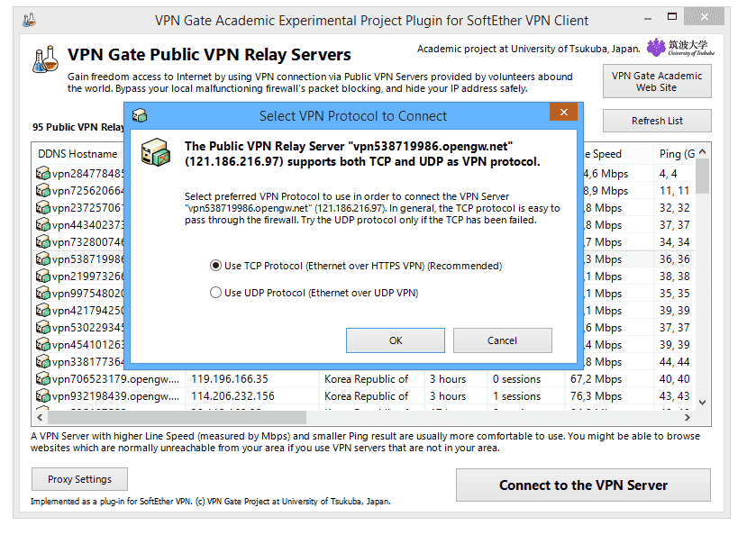Click the University of Tsukuba logo
Image resolution: width=756 pixels, height=544 pixels.
[x=680, y=49]
